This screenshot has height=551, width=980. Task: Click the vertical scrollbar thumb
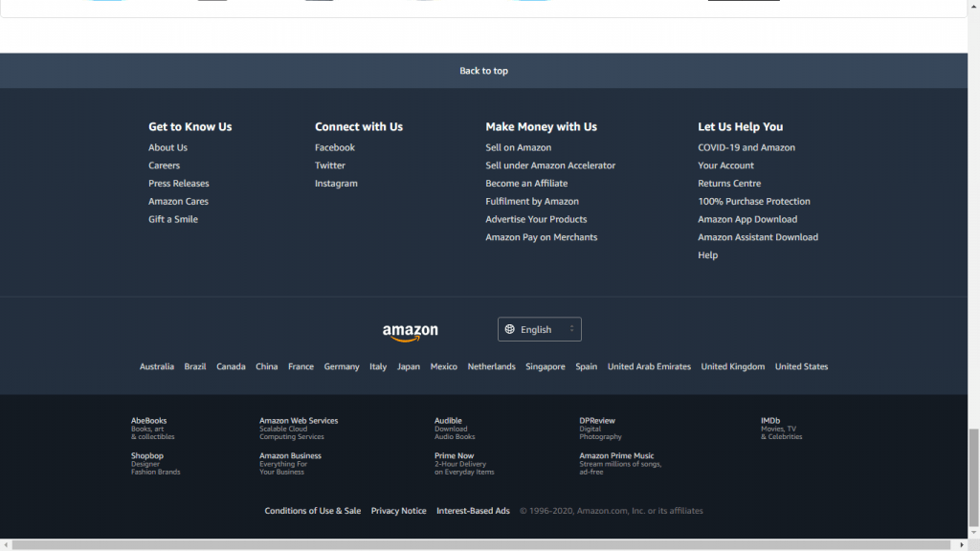[973, 478]
